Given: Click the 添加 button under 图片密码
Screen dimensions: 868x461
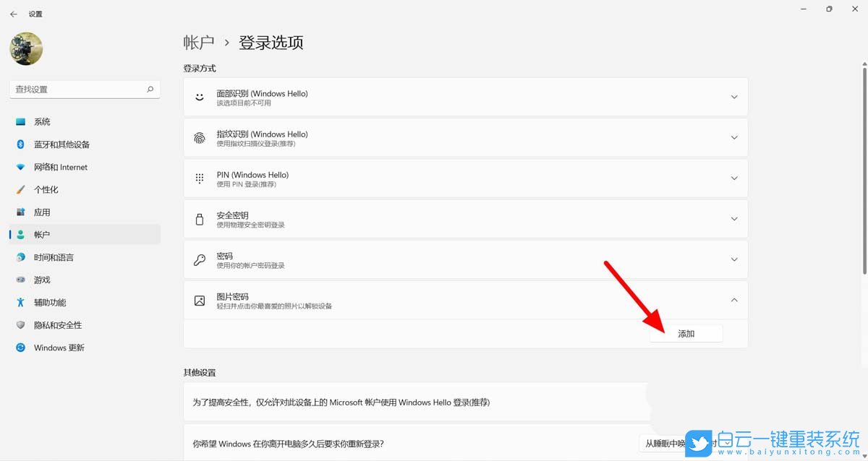Looking at the screenshot, I should coord(686,333).
